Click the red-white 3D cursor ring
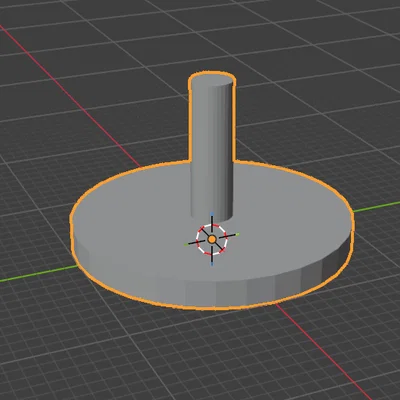 click(212, 239)
